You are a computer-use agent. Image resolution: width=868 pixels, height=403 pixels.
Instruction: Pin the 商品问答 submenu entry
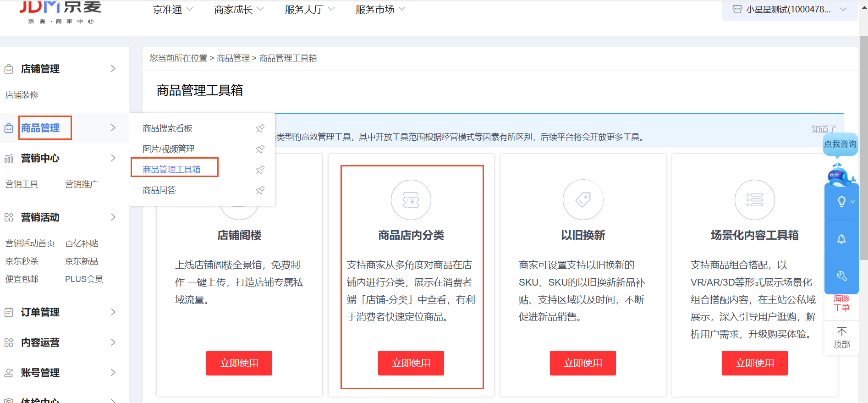click(x=260, y=190)
